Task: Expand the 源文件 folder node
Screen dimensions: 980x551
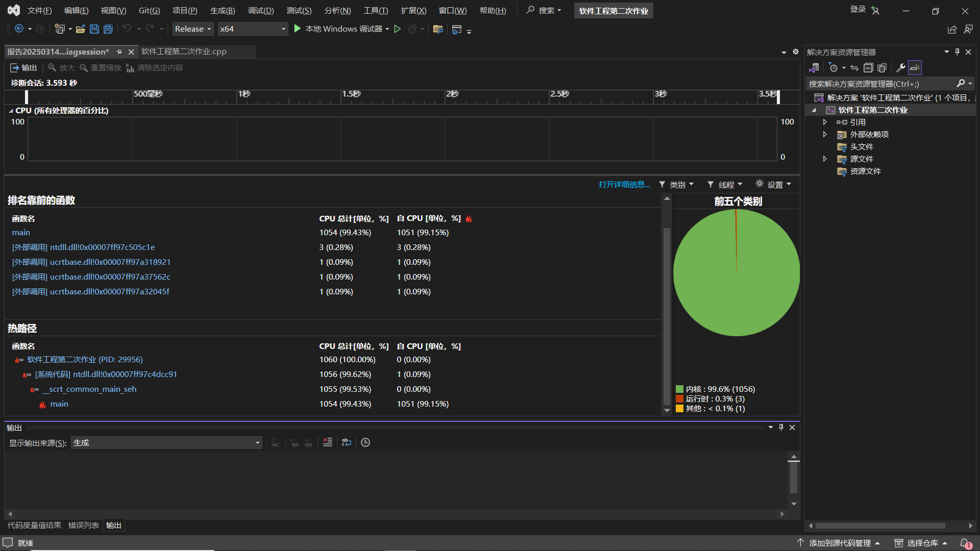Action: click(825, 159)
